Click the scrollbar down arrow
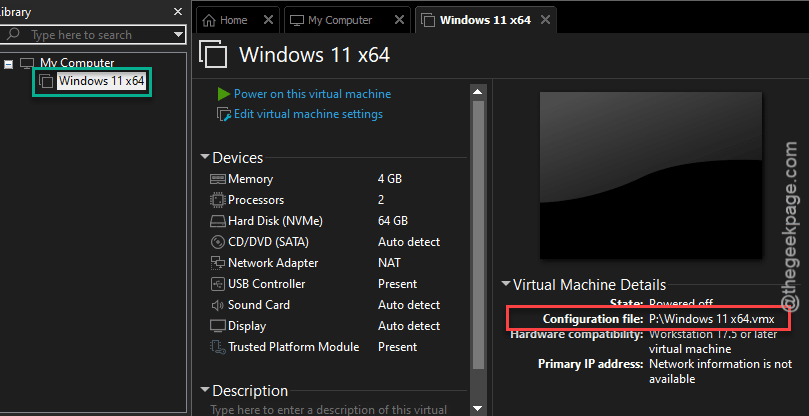Image resolution: width=809 pixels, height=416 pixels. (x=478, y=408)
